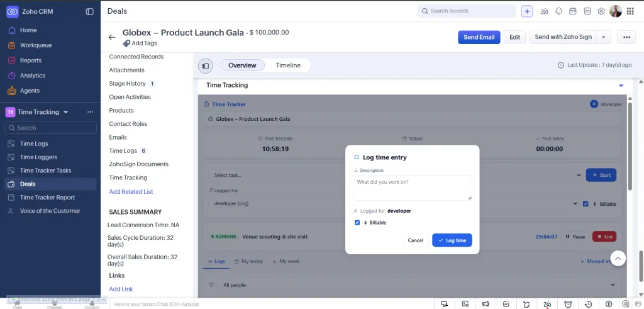End the running Venue scouting timer
644x309 pixels.
pos(604,237)
